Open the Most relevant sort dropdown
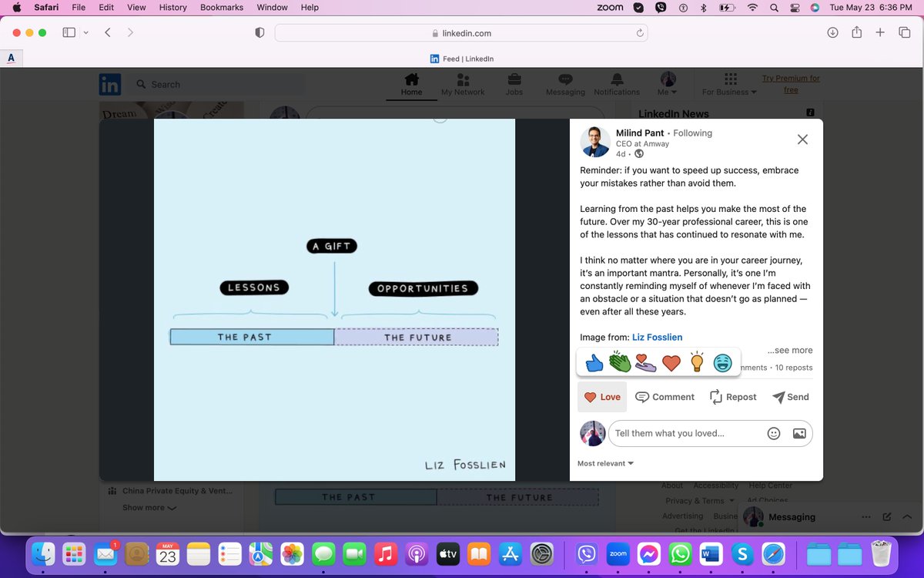This screenshot has height=578, width=924. point(606,463)
